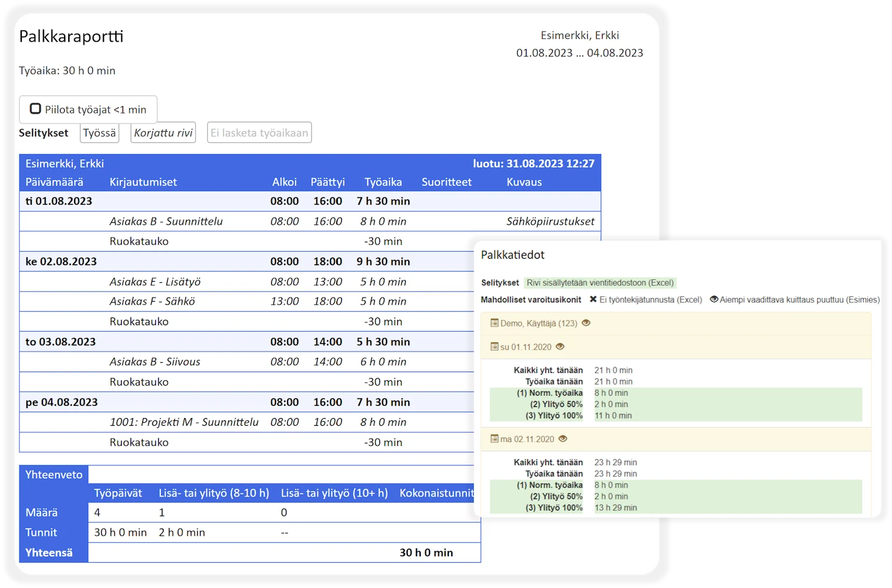
Task: Enable Piilota työajat <1 min checkbox
Action: click(x=36, y=109)
